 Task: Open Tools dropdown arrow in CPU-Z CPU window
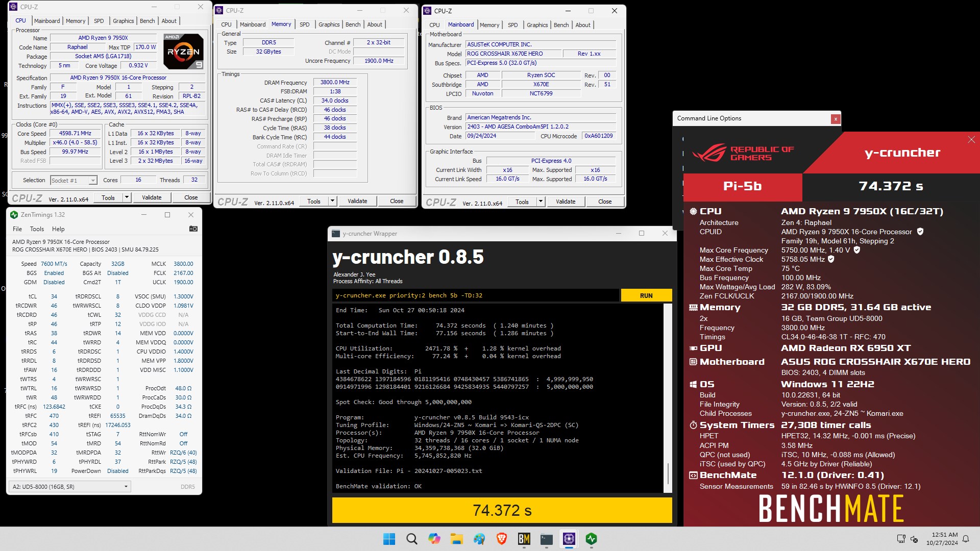(127, 197)
